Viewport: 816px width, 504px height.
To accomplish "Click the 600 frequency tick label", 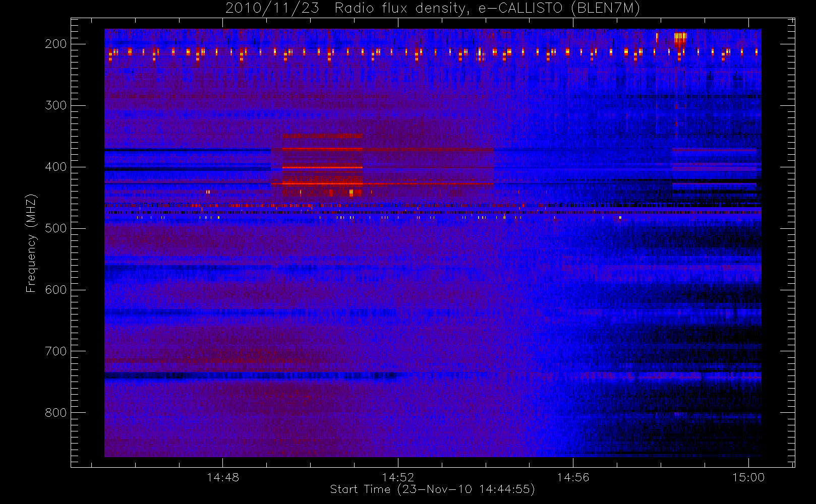I will (x=55, y=290).
